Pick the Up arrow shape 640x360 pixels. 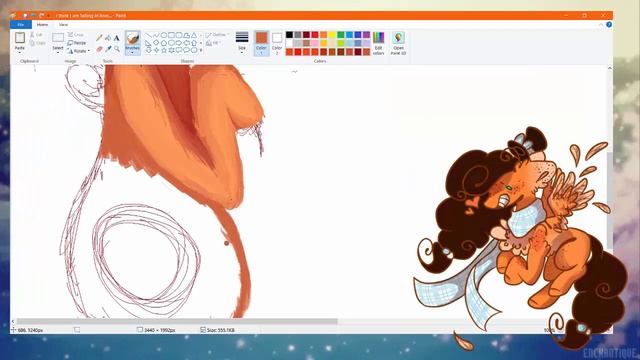194,42
